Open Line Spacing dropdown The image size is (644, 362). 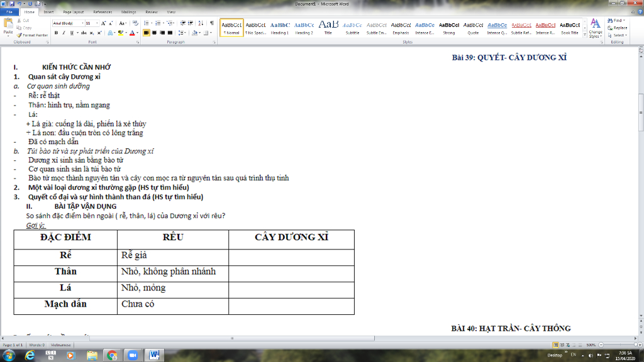click(x=182, y=33)
